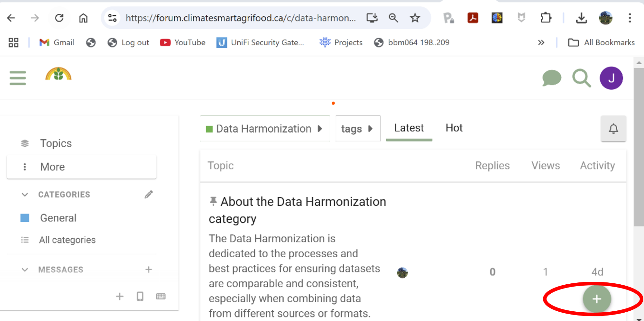Open the YouTube bookmark
The height and width of the screenshot is (321, 644).
tap(183, 42)
